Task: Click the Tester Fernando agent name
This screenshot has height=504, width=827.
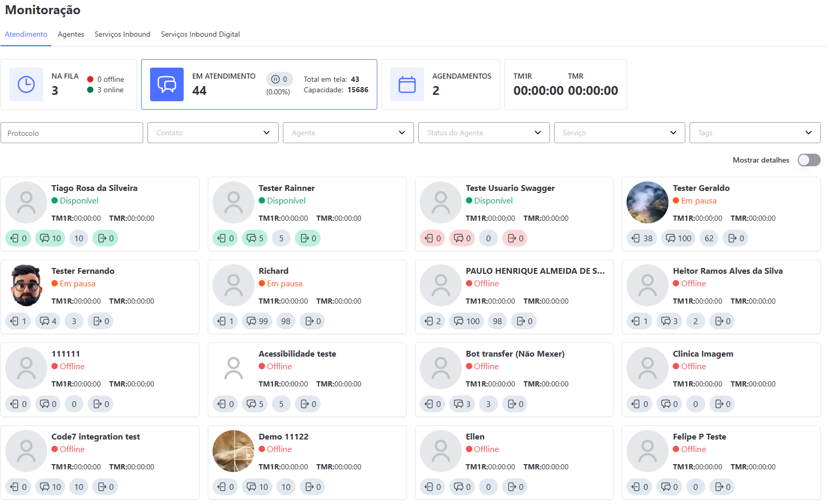Action: pyautogui.click(x=83, y=271)
